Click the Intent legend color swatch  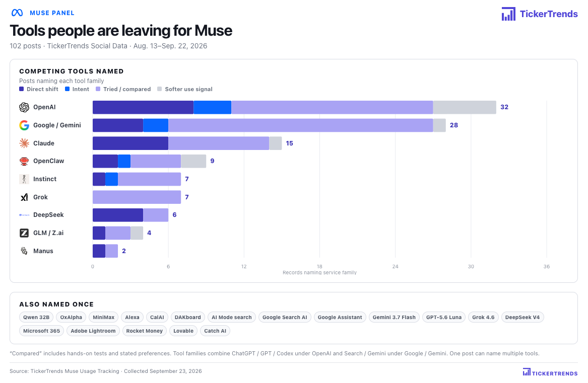pyautogui.click(x=67, y=89)
